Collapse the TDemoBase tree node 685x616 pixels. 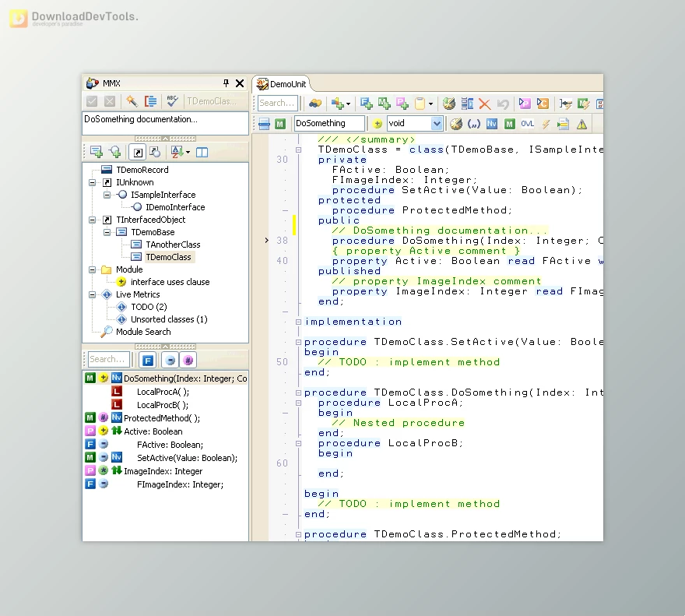pyautogui.click(x=107, y=232)
